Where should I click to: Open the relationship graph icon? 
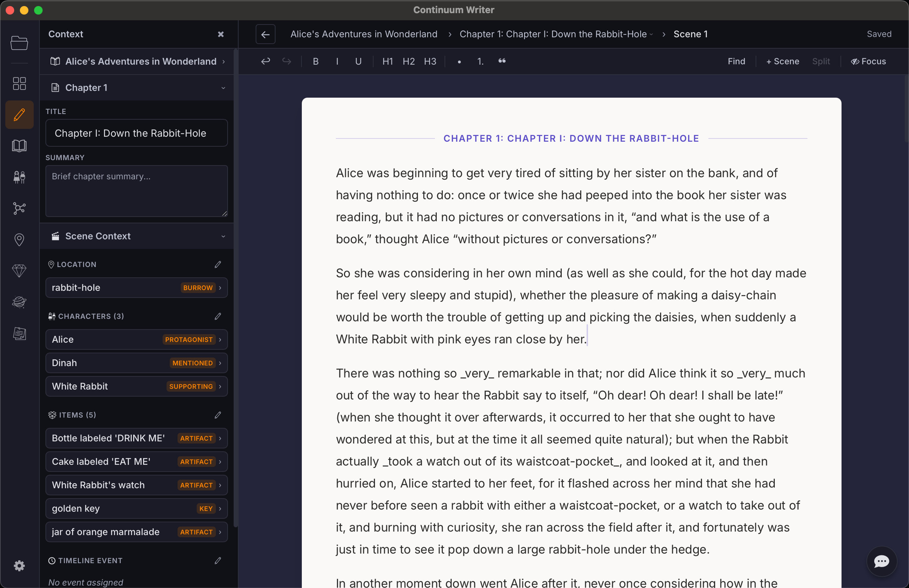(19, 208)
